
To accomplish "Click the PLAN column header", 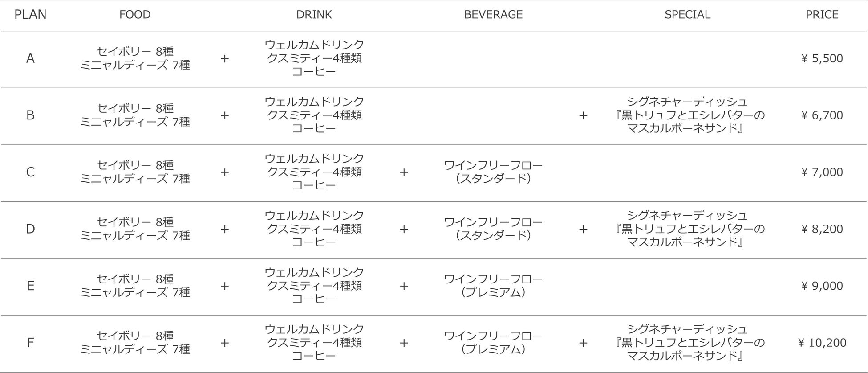I will [30, 15].
